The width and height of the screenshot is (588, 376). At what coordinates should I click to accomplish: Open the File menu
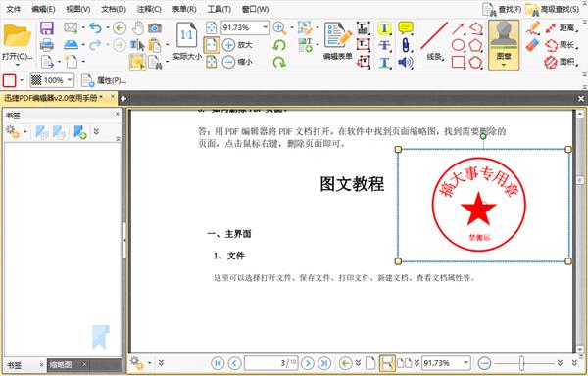[x=14, y=9]
